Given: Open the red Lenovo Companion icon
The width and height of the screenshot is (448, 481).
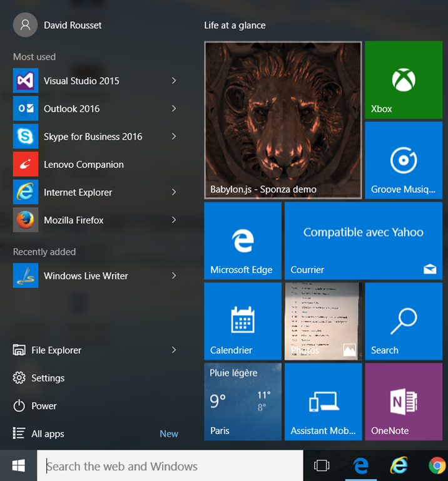Looking at the screenshot, I should 26,164.
